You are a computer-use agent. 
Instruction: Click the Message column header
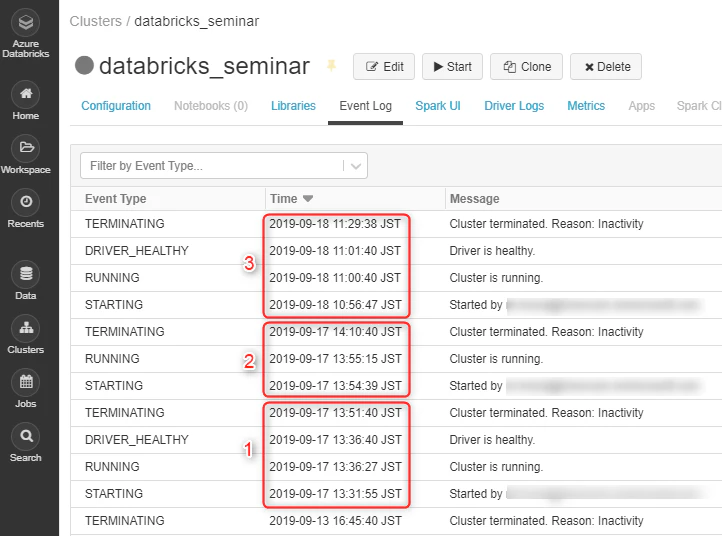tap(474, 199)
